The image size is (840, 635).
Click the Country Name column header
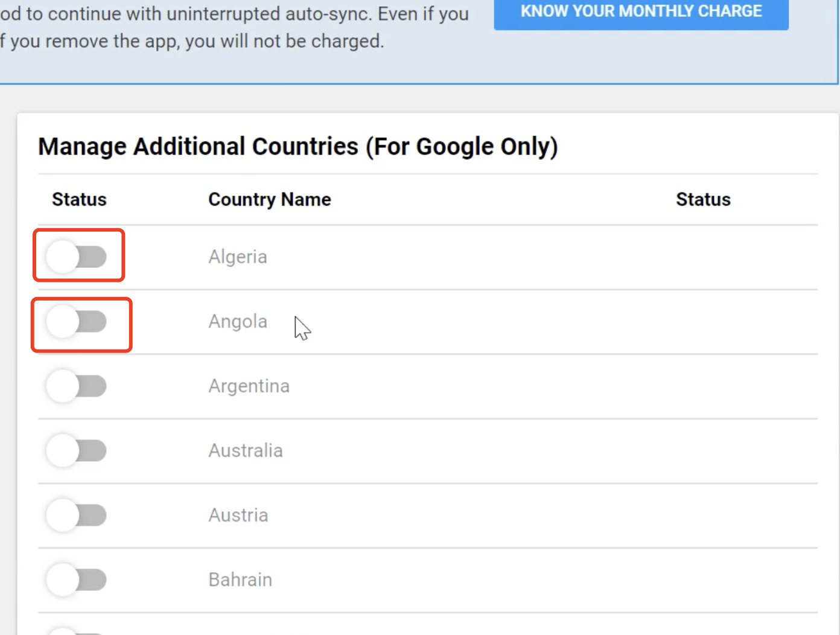point(270,199)
